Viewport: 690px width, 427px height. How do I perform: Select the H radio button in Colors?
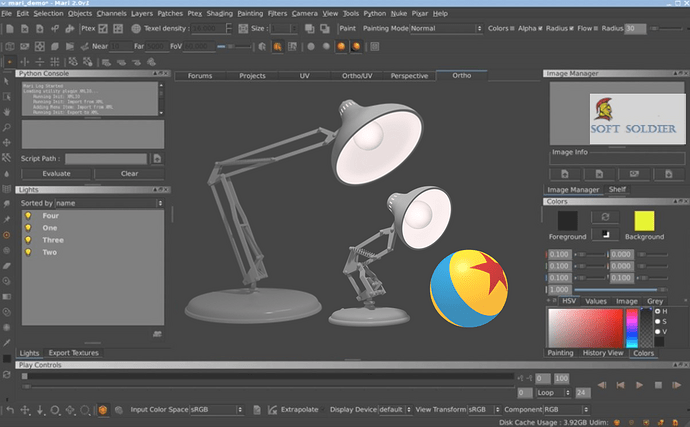point(657,311)
